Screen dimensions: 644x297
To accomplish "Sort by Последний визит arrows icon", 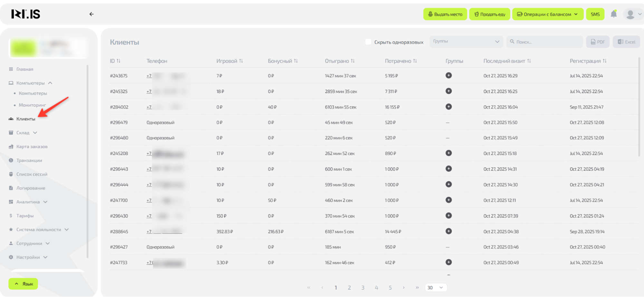I will pos(529,61).
